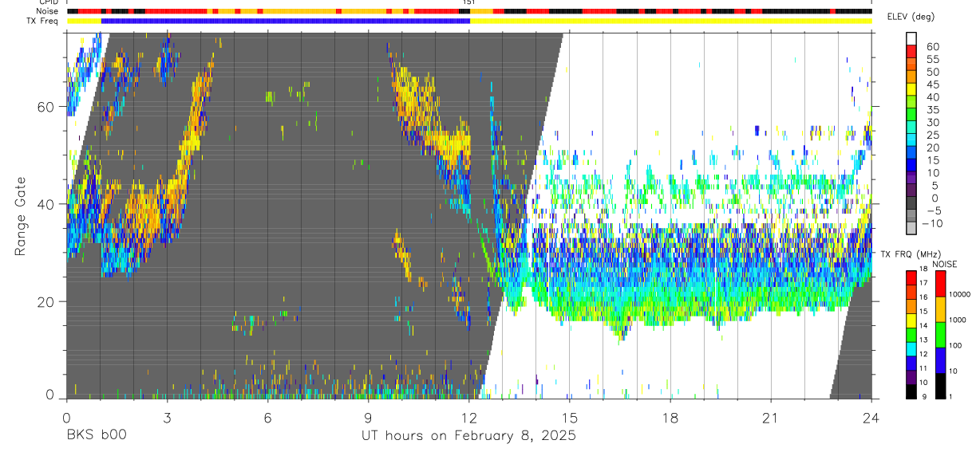Click the yellow segment of the elevation colorbar
Image resolution: width=980 pixels, height=452 pixels.
pos(911,90)
